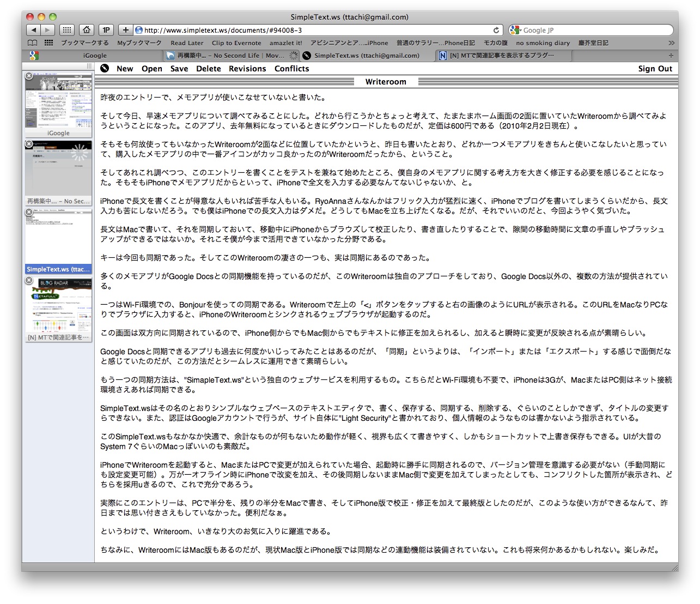Go back with the Safari back arrow

click(x=34, y=30)
